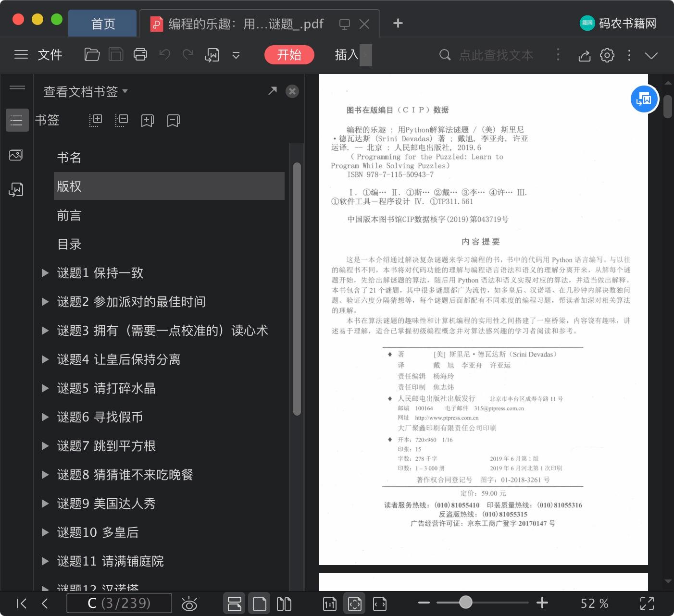Toggle continuous scrolling view
Image resolution: width=674 pixels, height=616 pixels.
tap(235, 604)
